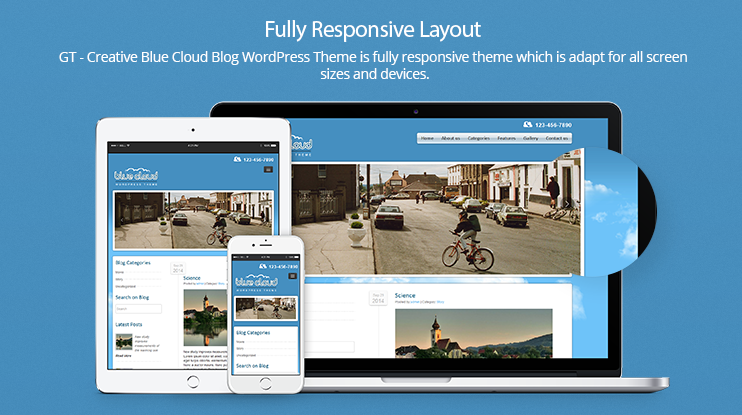Tap the hamburger menu icon on the phone
The image size is (742, 415).
(292, 276)
